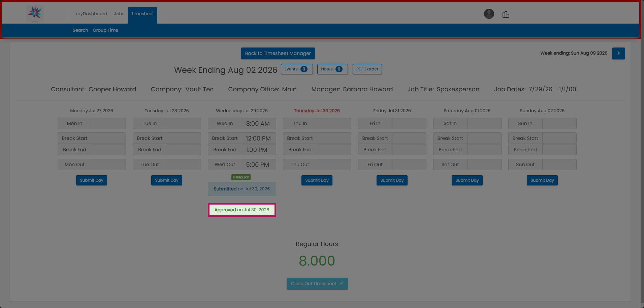This screenshot has width=644, height=308.
Task: Open the Events button showing 3
Action: pos(297,69)
